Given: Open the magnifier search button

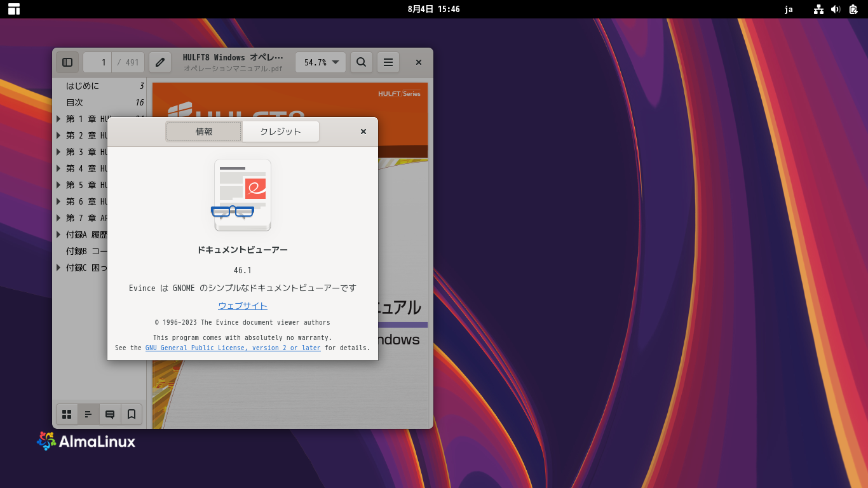Looking at the screenshot, I should (x=361, y=62).
